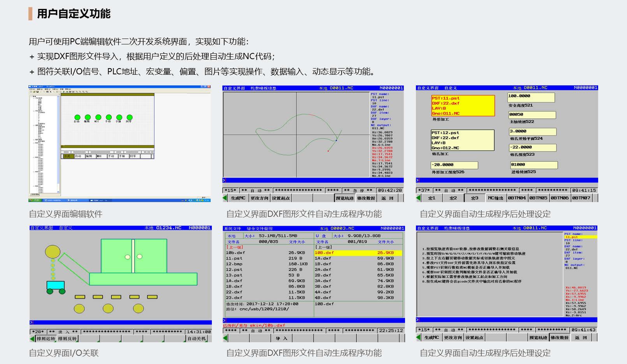The width and height of the screenshot is (627, 364).
Task: Click the green MDI indicator circle
Action: point(98,118)
